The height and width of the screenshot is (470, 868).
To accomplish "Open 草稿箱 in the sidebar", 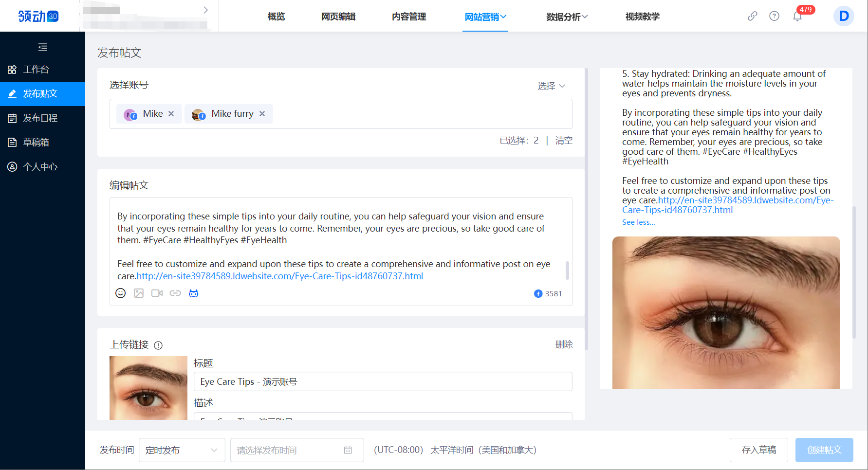I will tap(36, 142).
